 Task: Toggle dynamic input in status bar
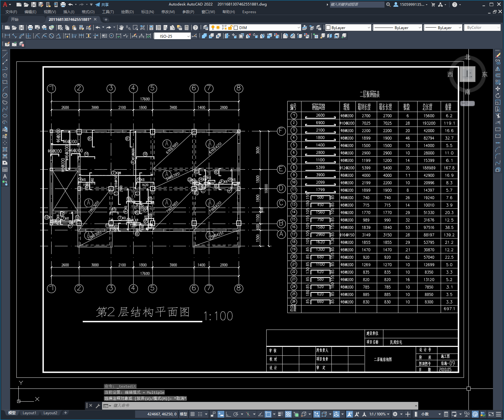click(x=221, y=414)
